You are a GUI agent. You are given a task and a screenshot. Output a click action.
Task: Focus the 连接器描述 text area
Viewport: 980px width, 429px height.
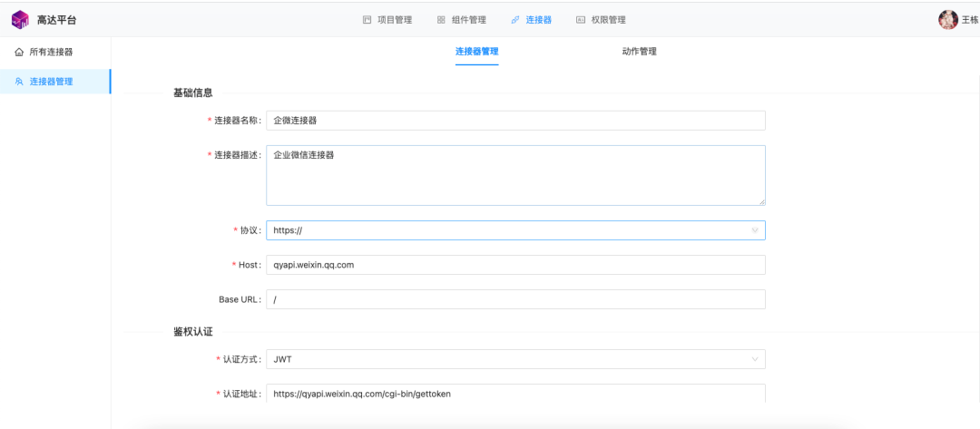[x=515, y=175]
